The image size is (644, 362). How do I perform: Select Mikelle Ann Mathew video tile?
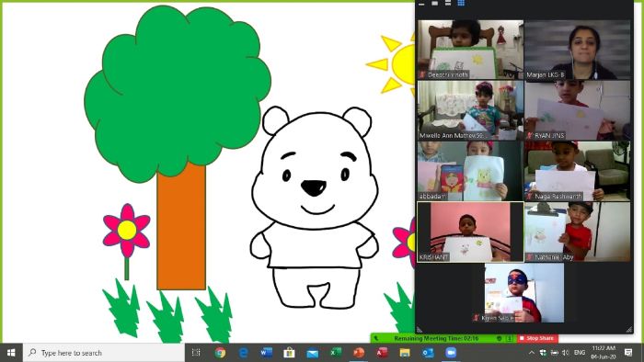coord(470,110)
